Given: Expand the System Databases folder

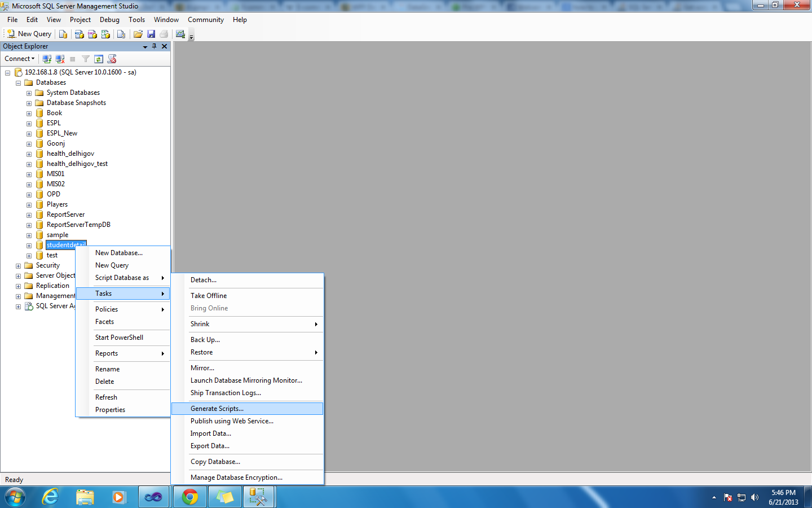Looking at the screenshot, I should click(x=29, y=93).
